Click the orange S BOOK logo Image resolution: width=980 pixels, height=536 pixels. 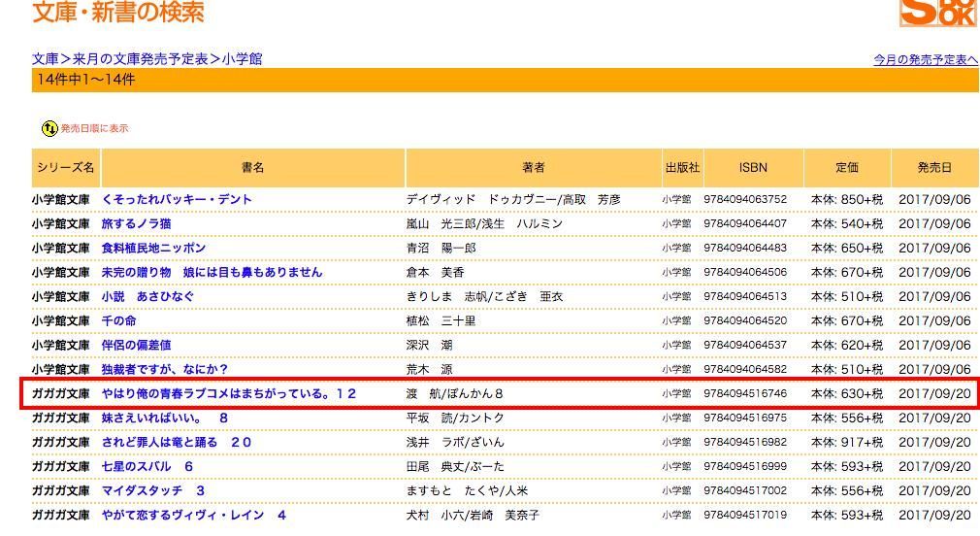pyautogui.click(x=937, y=13)
